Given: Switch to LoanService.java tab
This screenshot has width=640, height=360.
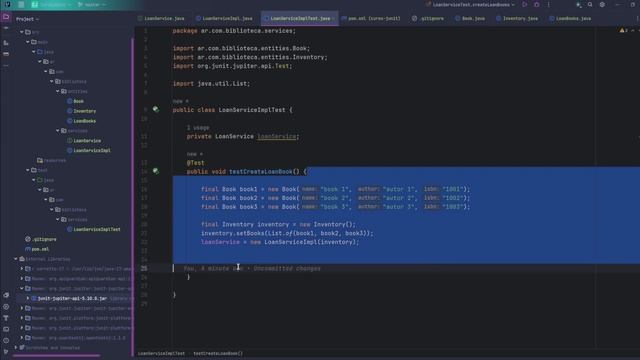Looking at the screenshot, I should click(x=161, y=18).
